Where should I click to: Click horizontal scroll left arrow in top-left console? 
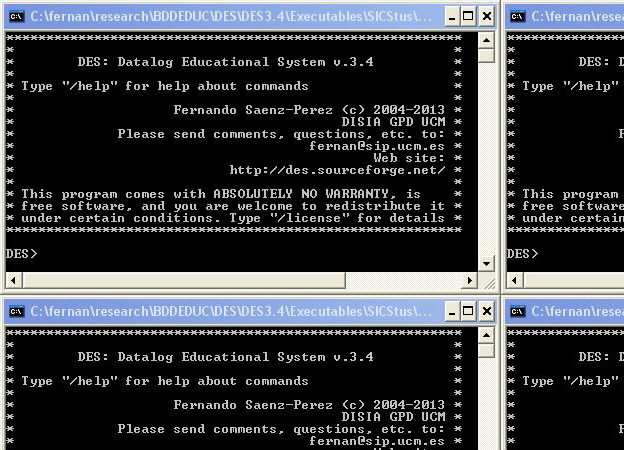pyautogui.click(x=14, y=280)
